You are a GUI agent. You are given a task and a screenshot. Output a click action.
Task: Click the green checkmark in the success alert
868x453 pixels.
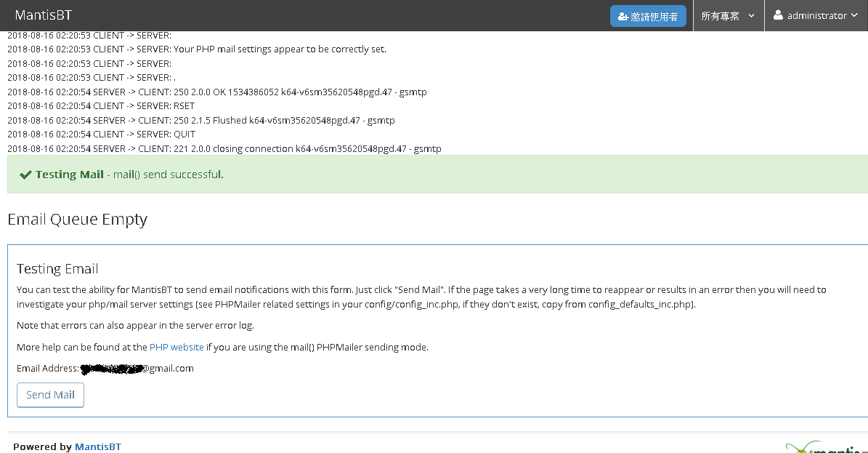(x=25, y=175)
